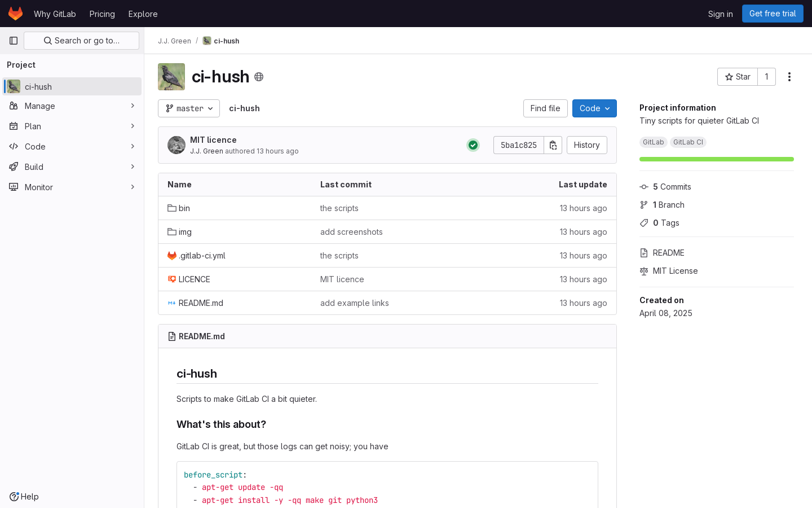Open README.md in the file list
The image size is (812, 508).
pyautogui.click(x=201, y=303)
